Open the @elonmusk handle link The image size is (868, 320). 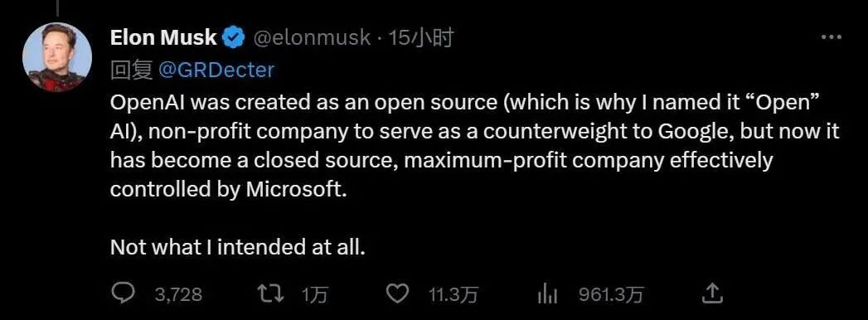coord(312,37)
